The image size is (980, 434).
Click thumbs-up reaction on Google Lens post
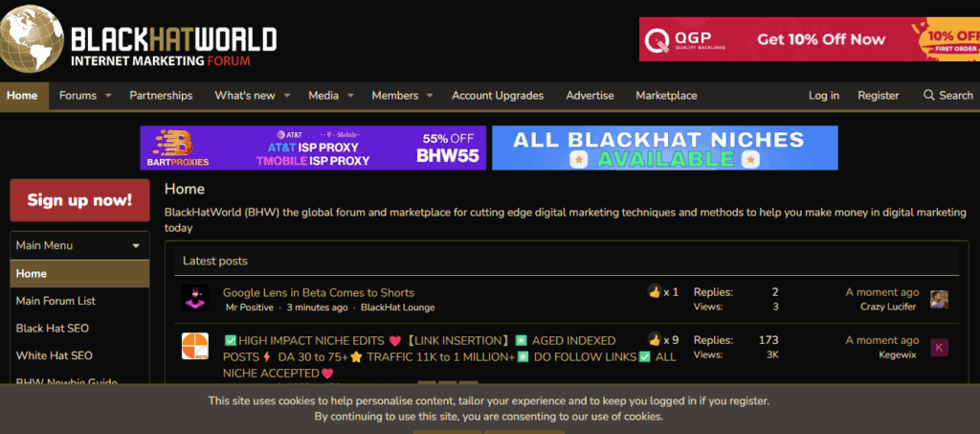(x=655, y=291)
